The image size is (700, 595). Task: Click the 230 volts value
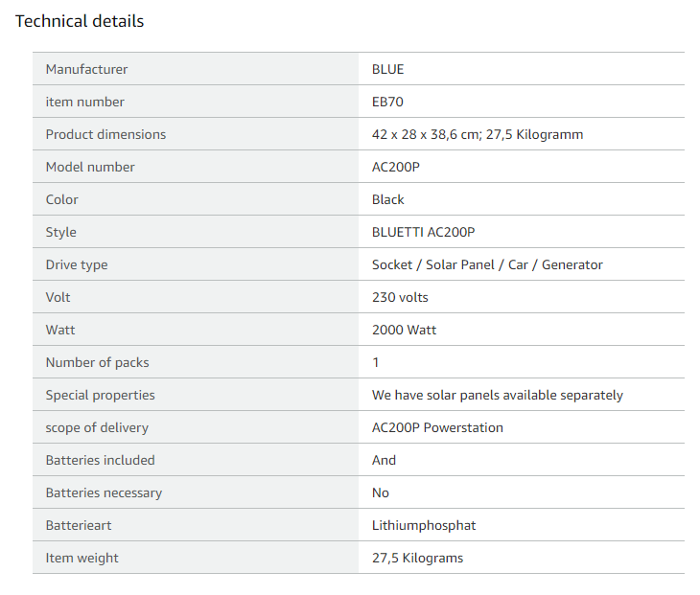pos(400,297)
